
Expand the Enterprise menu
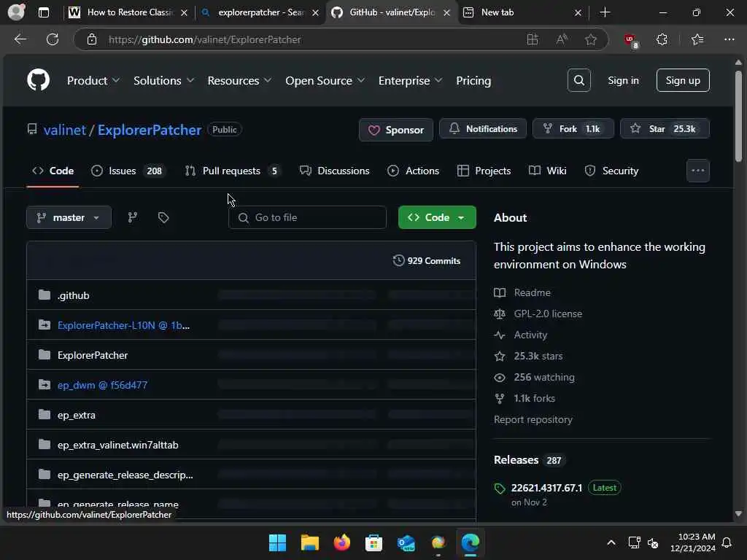click(x=410, y=80)
